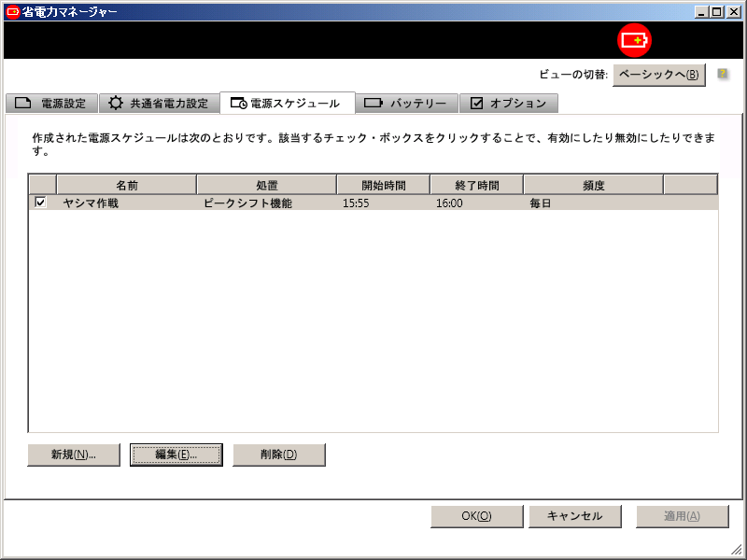Click the 処置 column header
The height and width of the screenshot is (560, 747).
266,185
